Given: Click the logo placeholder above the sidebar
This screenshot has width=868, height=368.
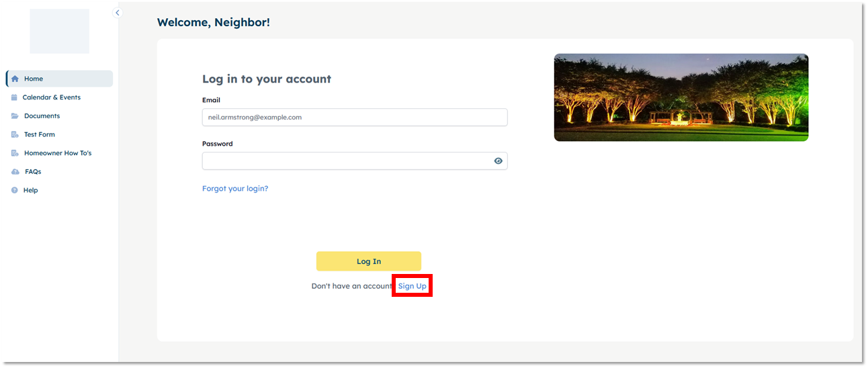Looking at the screenshot, I should 59,31.
